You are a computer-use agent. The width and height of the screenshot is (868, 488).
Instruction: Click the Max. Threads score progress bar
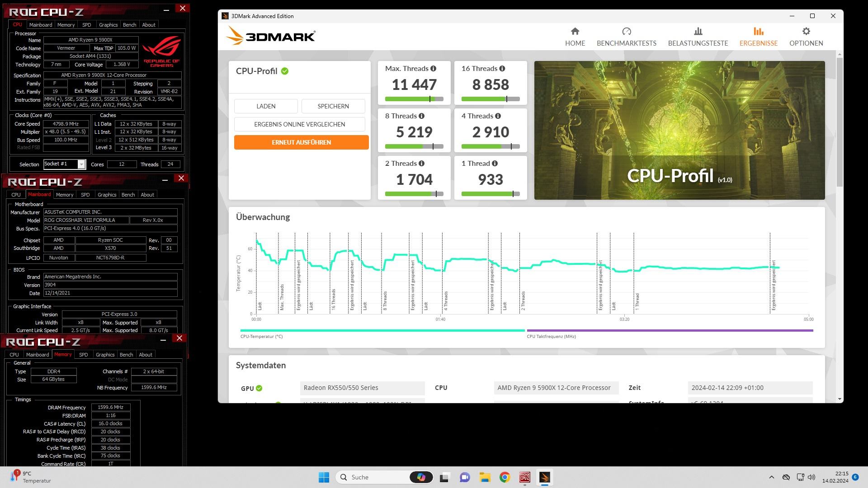pos(414,99)
